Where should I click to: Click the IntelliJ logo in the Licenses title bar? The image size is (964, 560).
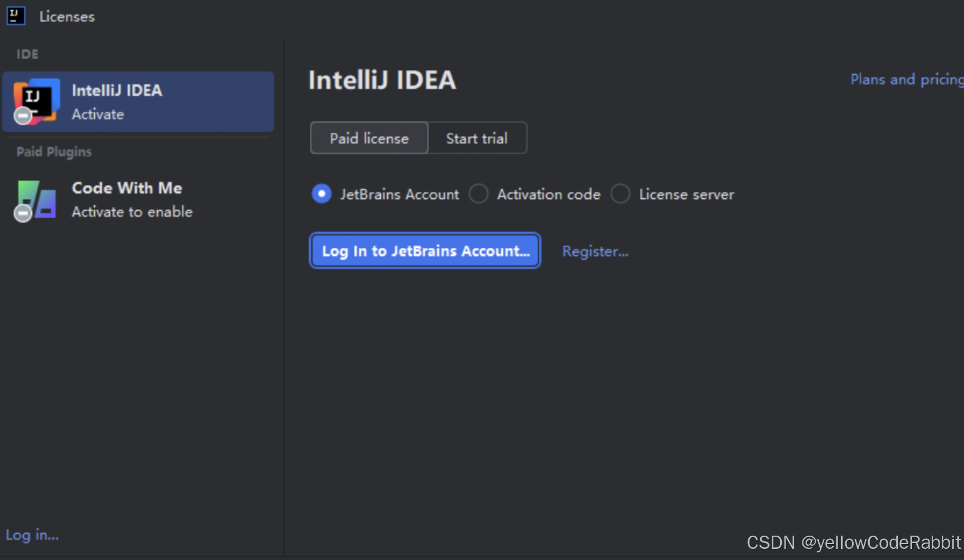(x=16, y=16)
